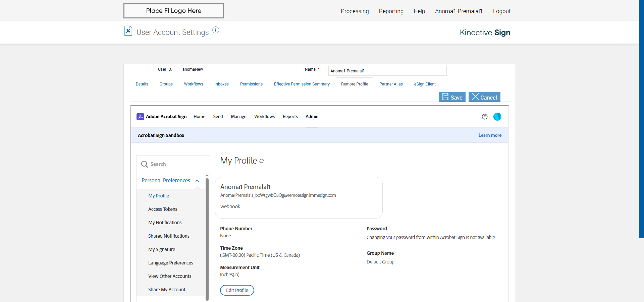This screenshot has width=644, height=302.
Task: Click the search magnifier icon in the sidebar
Action: pyautogui.click(x=145, y=164)
